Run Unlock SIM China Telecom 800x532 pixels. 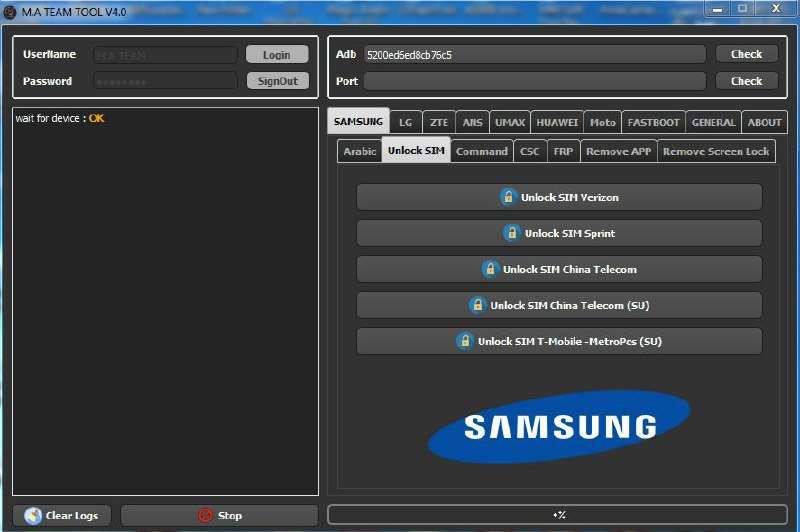(x=559, y=269)
